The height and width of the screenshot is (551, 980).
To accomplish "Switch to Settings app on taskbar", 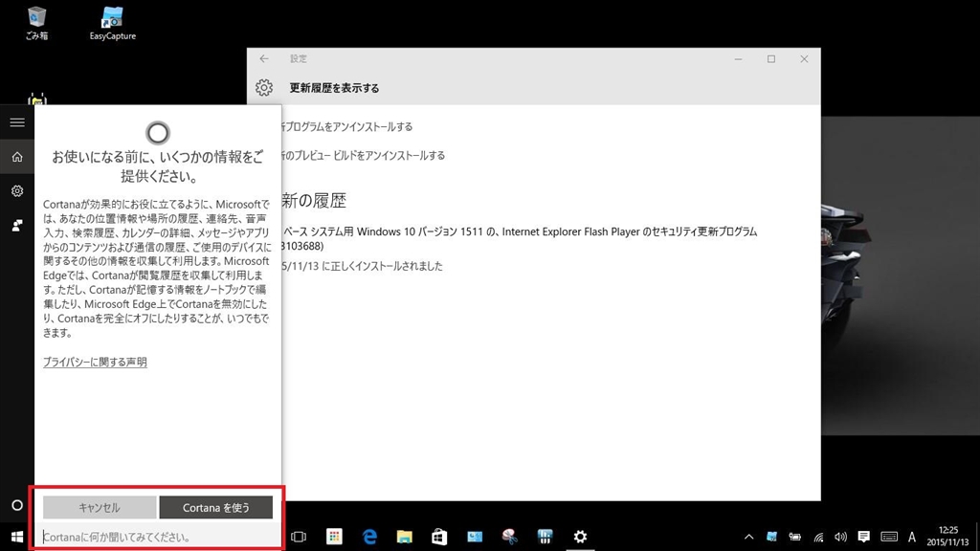I will pyautogui.click(x=580, y=537).
